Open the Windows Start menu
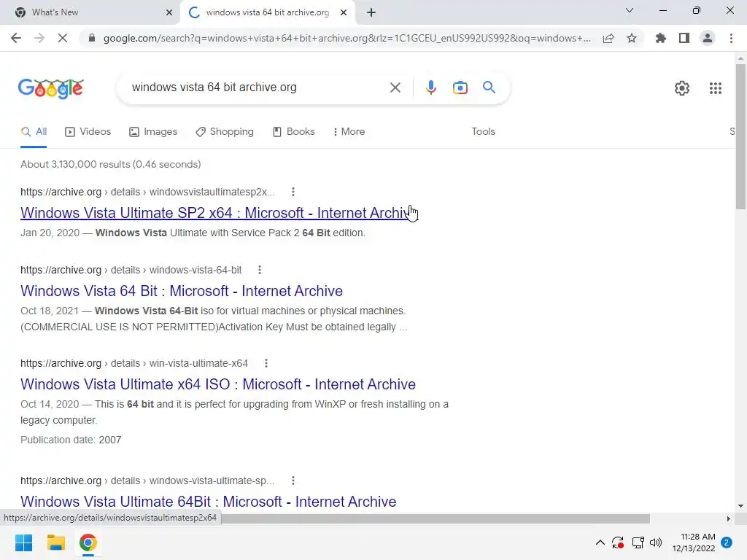This screenshot has height=560, width=747. [x=23, y=542]
